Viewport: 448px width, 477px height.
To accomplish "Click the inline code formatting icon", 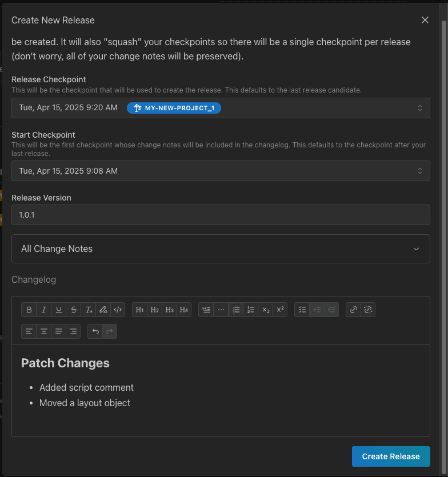I will pos(118,310).
